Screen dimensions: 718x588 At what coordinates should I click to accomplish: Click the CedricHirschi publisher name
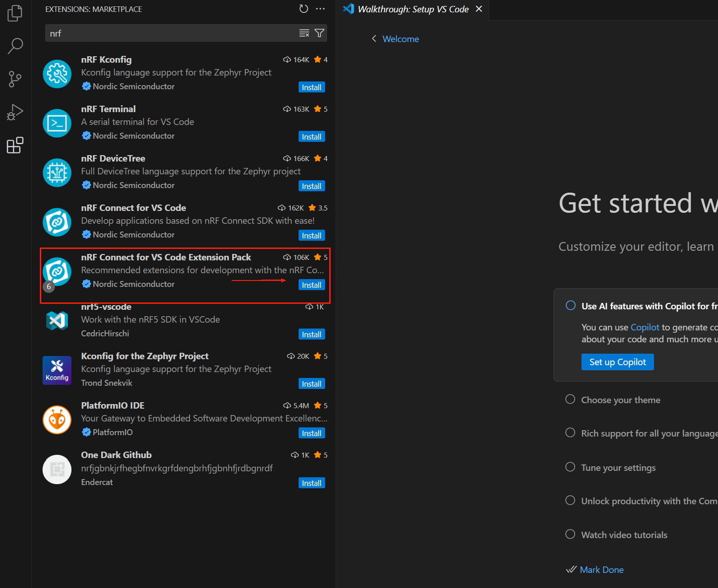105,333
